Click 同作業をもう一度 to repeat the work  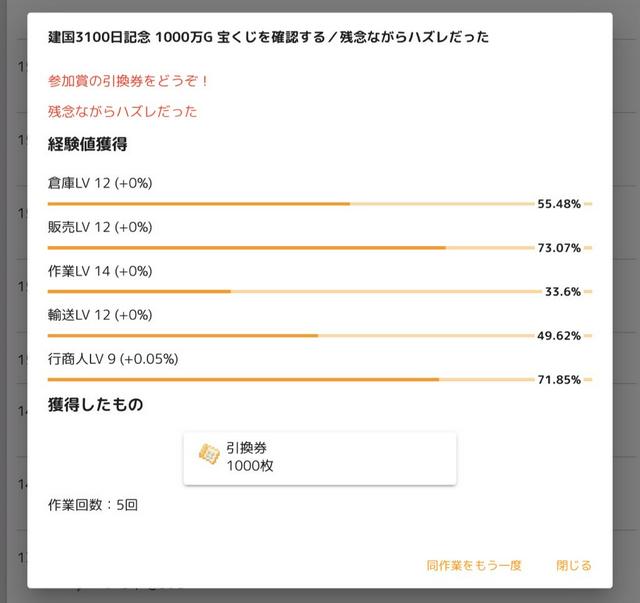click(474, 565)
